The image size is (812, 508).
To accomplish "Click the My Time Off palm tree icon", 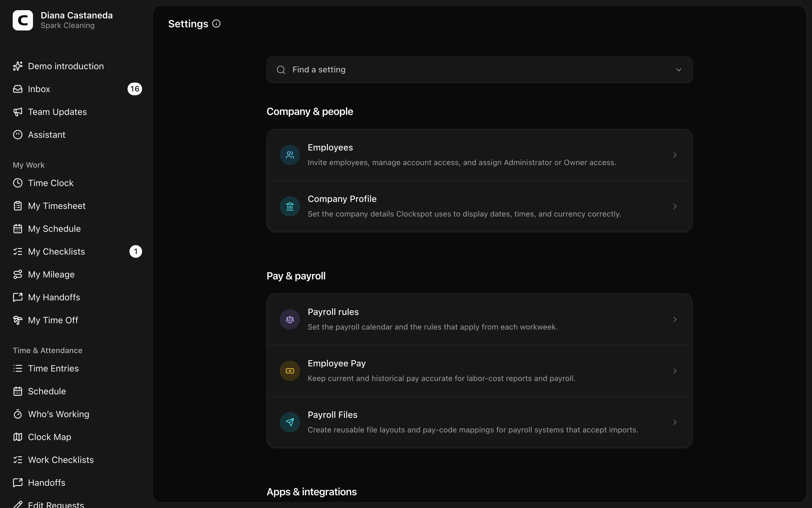I will coord(18,320).
